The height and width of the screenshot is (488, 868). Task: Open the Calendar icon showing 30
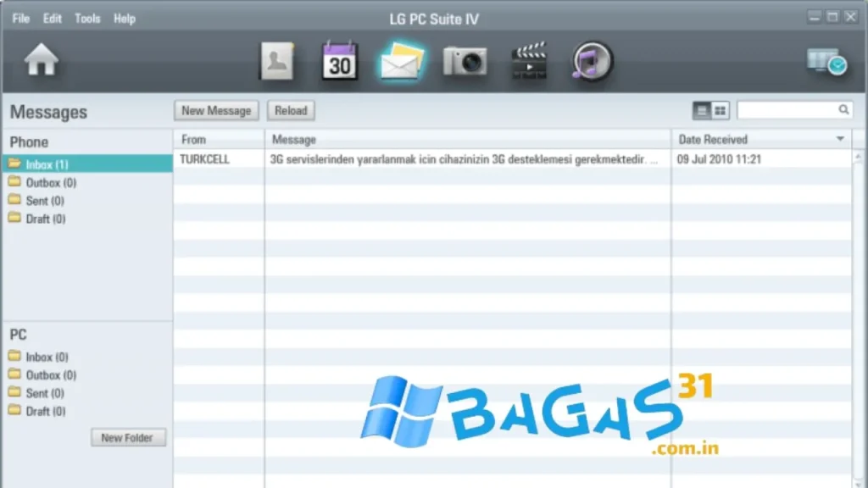pos(340,62)
